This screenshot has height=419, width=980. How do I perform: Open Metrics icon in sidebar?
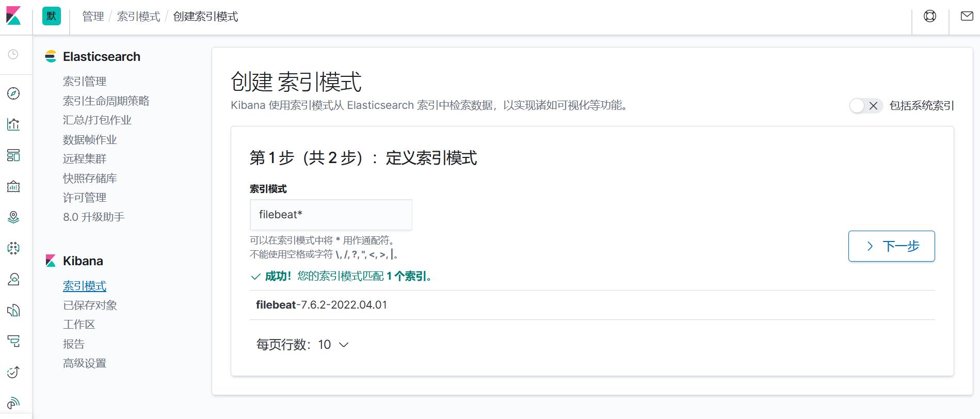click(x=13, y=279)
